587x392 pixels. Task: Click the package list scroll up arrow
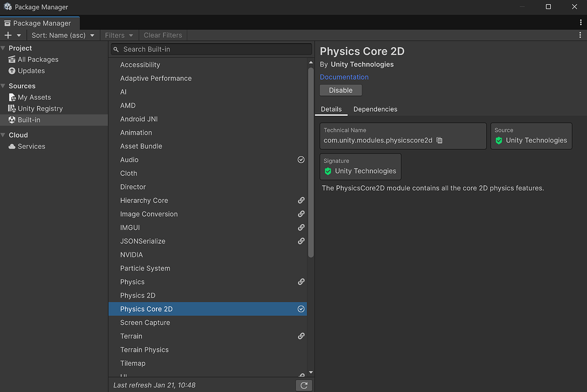tap(311, 62)
